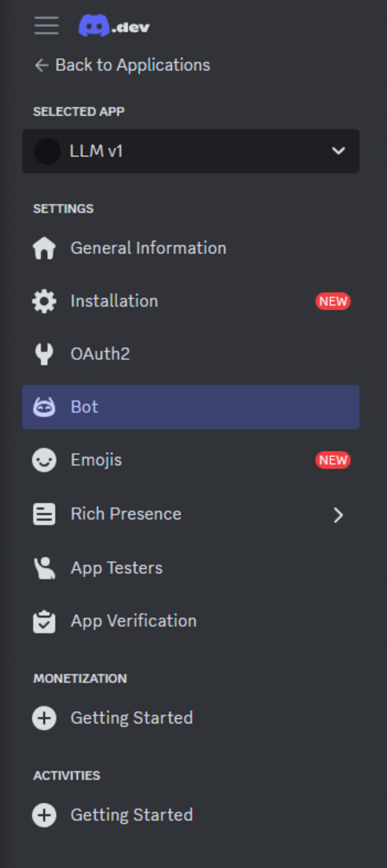This screenshot has width=387, height=868.
Task: Click the dropdown arrow next to LLM v1
Action: (338, 151)
